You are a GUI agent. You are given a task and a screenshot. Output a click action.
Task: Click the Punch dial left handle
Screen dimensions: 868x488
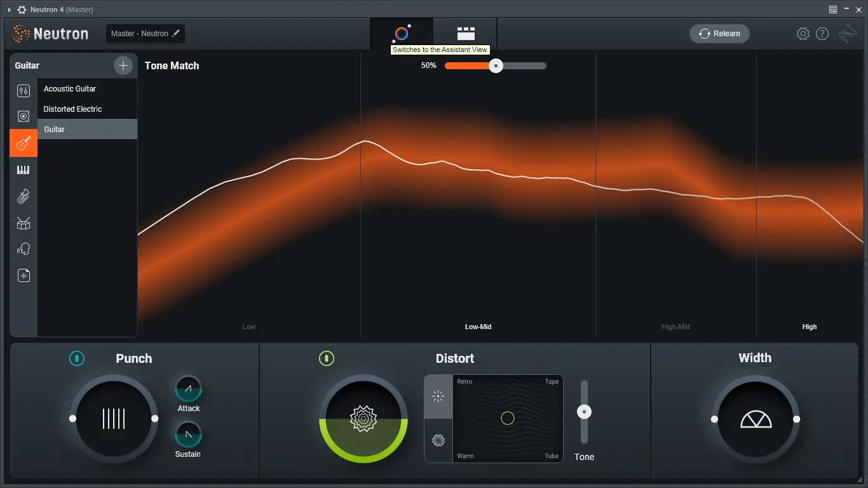(x=72, y=418)
